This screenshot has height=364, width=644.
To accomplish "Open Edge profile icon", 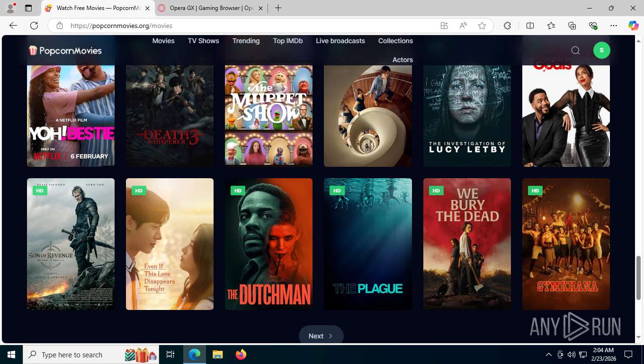I will (10, 8).
